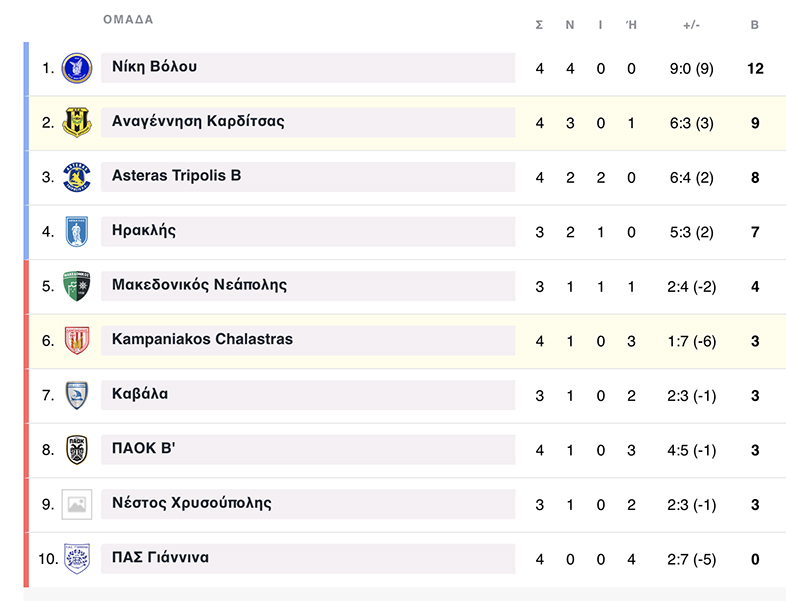Click the ΠΑΣ Γιάννινα team crest

(x=77, y=558)
